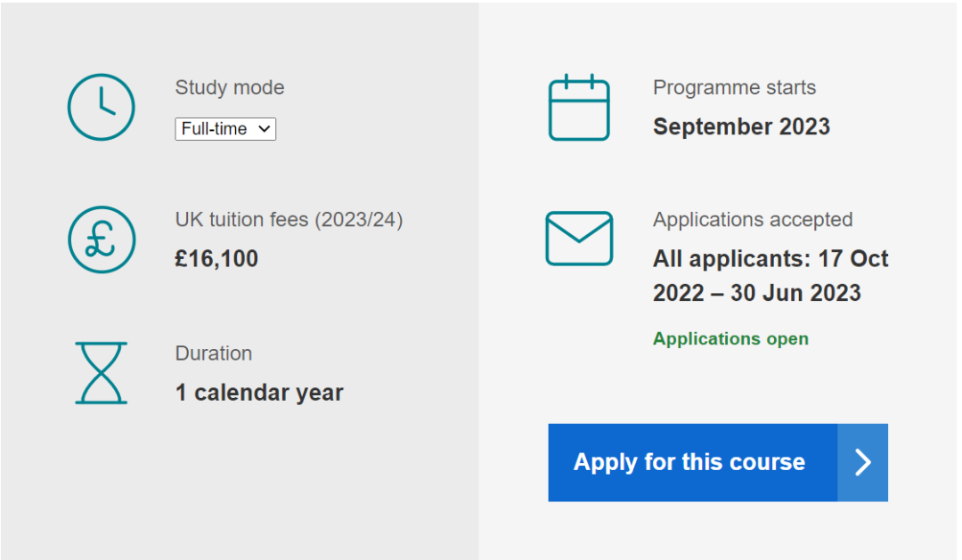The image size is (962, 560).
Task: Click the Full-time text inside the selector
Action: [214, 129]
